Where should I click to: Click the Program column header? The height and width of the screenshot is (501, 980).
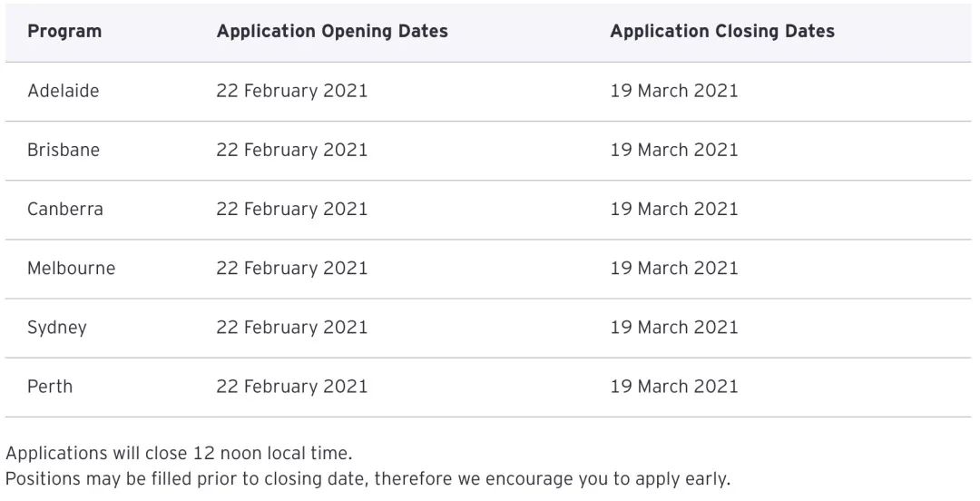tap(64, 31)
